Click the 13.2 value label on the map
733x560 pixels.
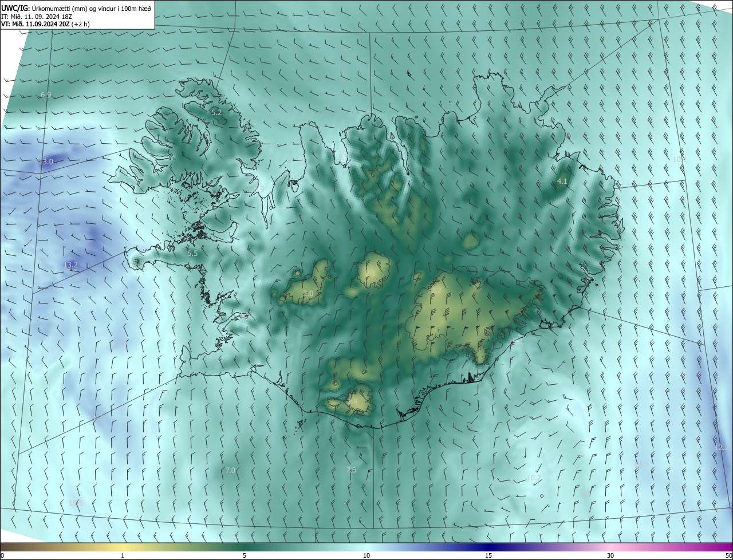70,265
